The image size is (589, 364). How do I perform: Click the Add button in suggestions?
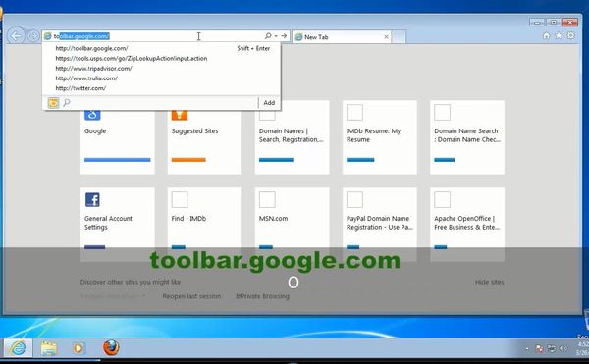[269, 103]
